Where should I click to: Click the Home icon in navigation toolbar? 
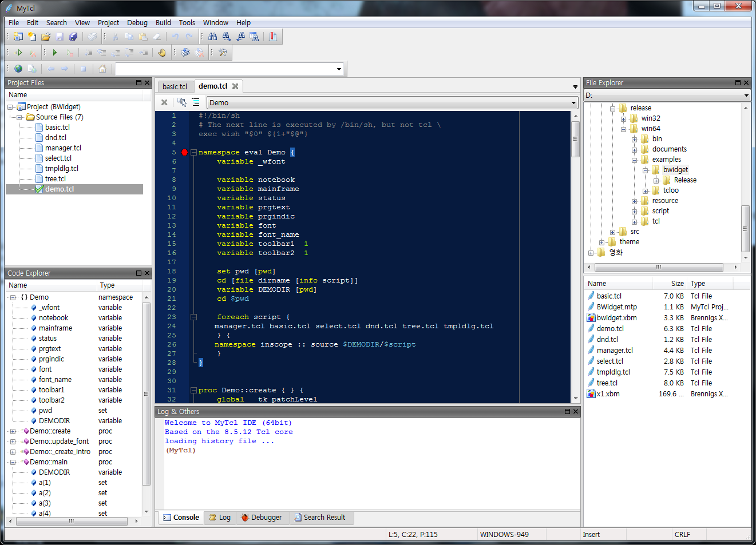click(102, 69)
